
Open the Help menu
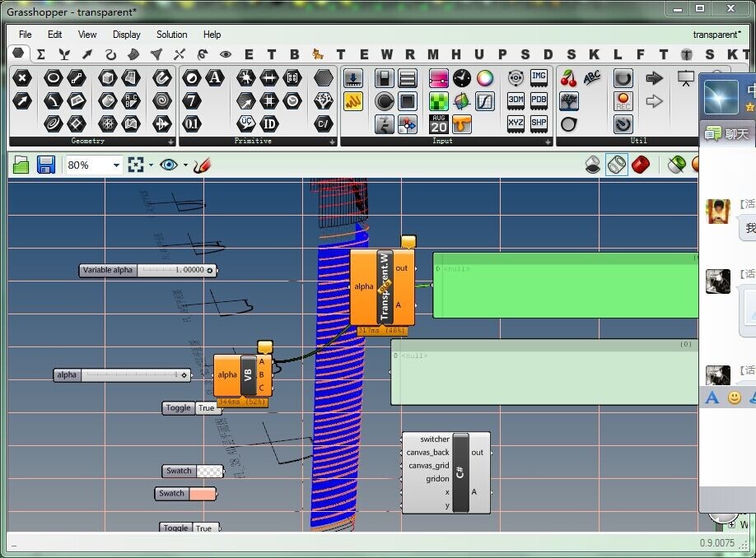coord(212,35)
